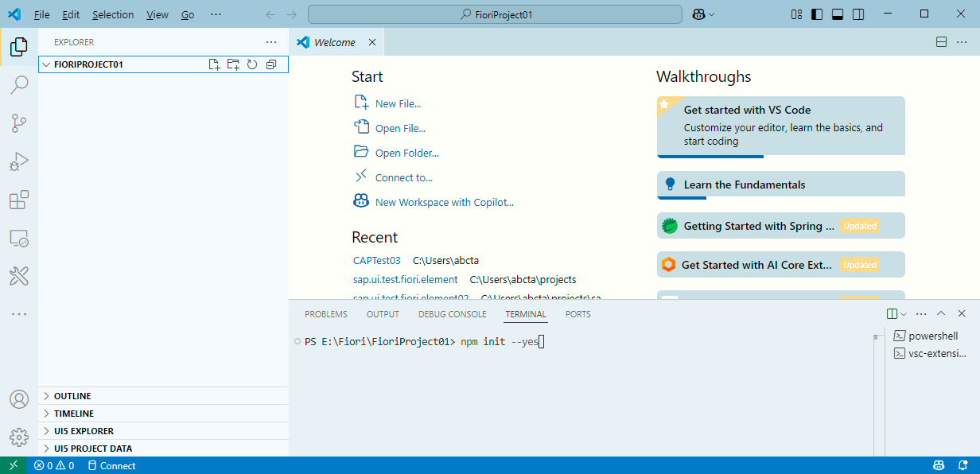This screenshot has width=980, height=474.
Task: Open the Extensions view
Action: [19, 200]
